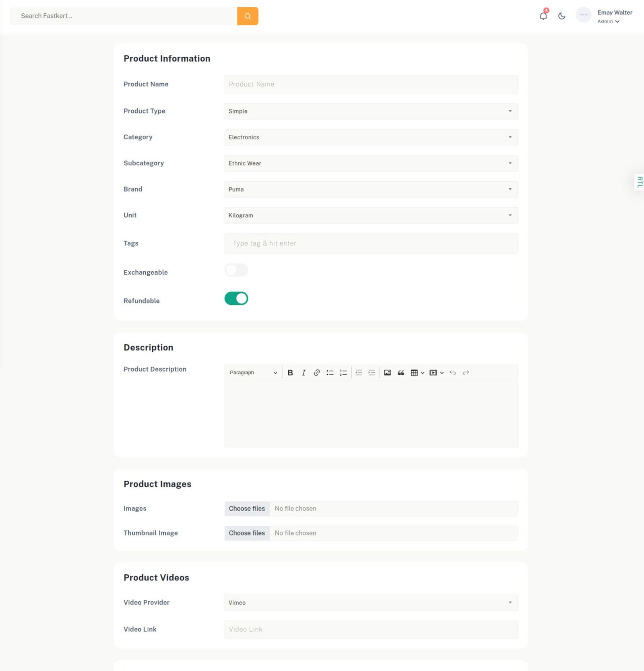Open the Product Type dropdown

[x=371, y=111]
